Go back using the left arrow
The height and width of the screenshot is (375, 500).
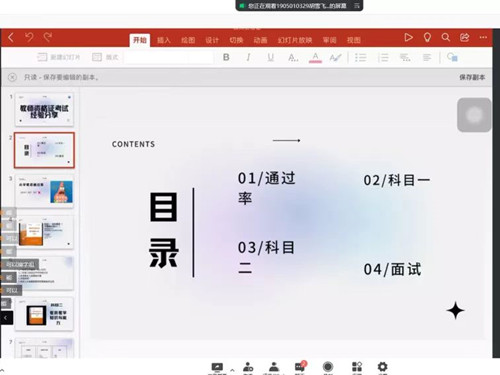pos(11,37)
